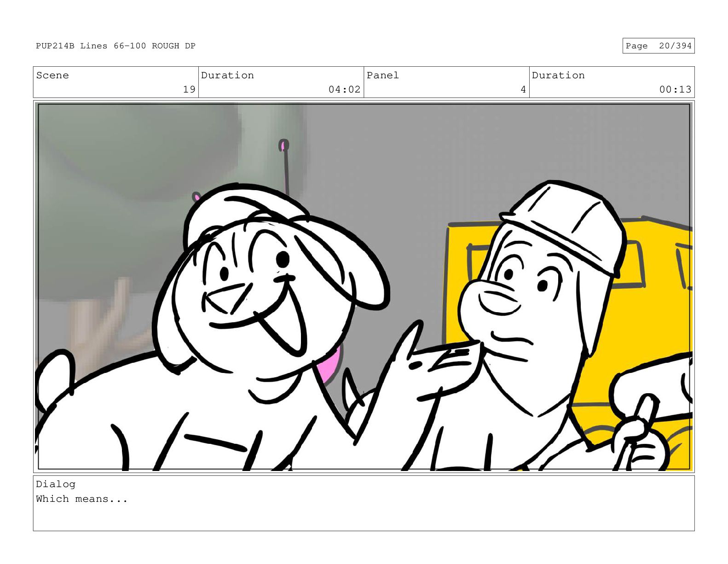Click the dialog text 'Which means...'

[x=82, y=499]
